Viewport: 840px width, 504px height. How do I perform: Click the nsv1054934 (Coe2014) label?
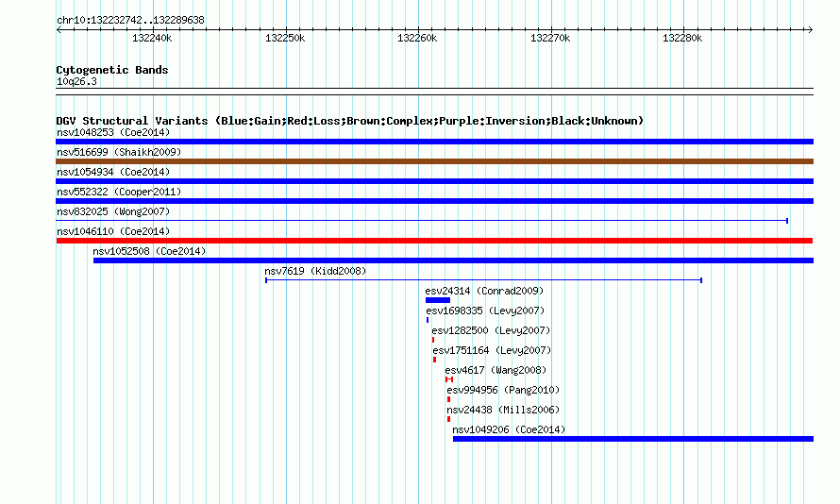click(x=113, y=172)
